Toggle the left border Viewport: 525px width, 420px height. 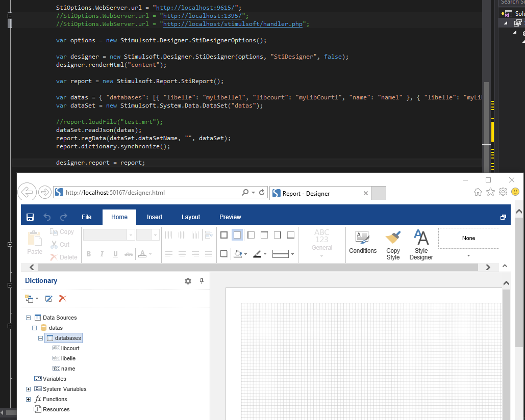point(251,235)
